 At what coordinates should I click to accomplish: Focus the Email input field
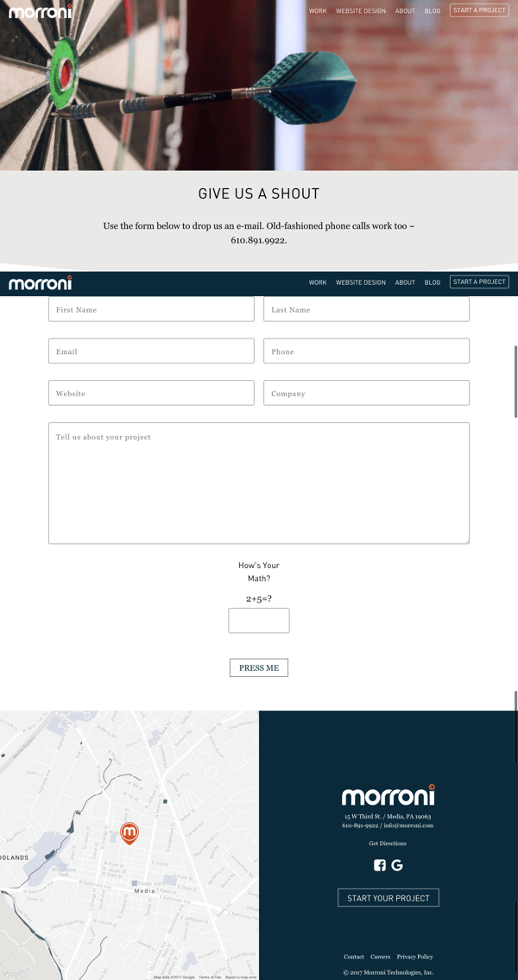point(151,351)
